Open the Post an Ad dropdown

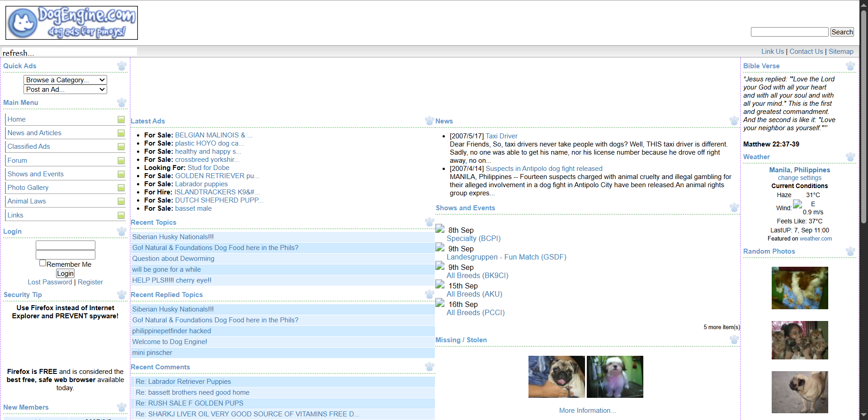coord(65,89)
